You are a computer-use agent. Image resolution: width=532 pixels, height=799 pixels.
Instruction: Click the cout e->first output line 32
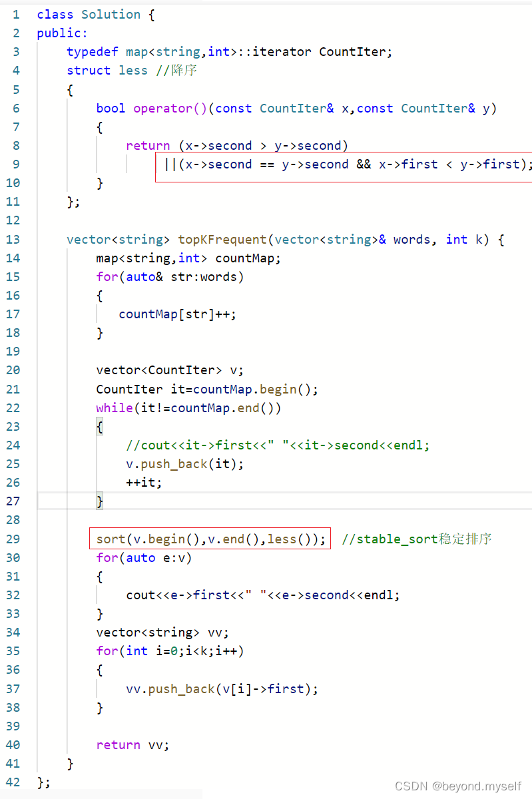point(263,595)
